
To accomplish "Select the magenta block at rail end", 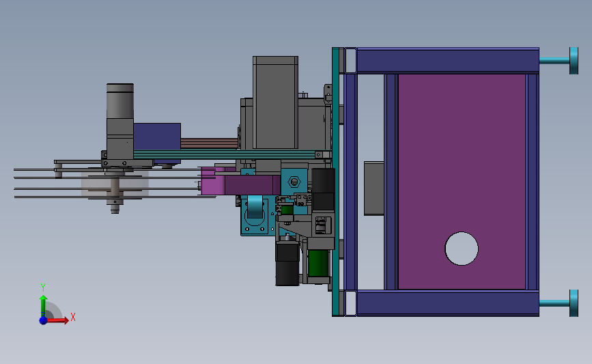I will tap(212, 181).
